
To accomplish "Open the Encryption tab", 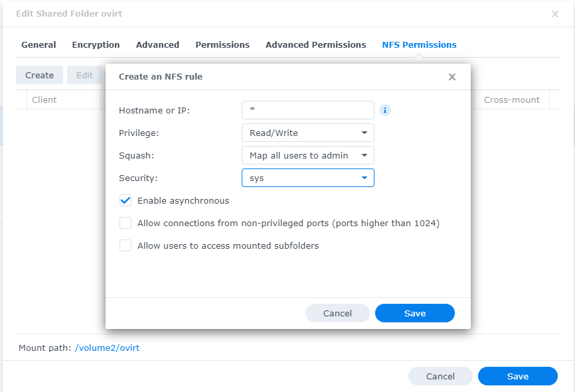I will (x=96, y=45).
